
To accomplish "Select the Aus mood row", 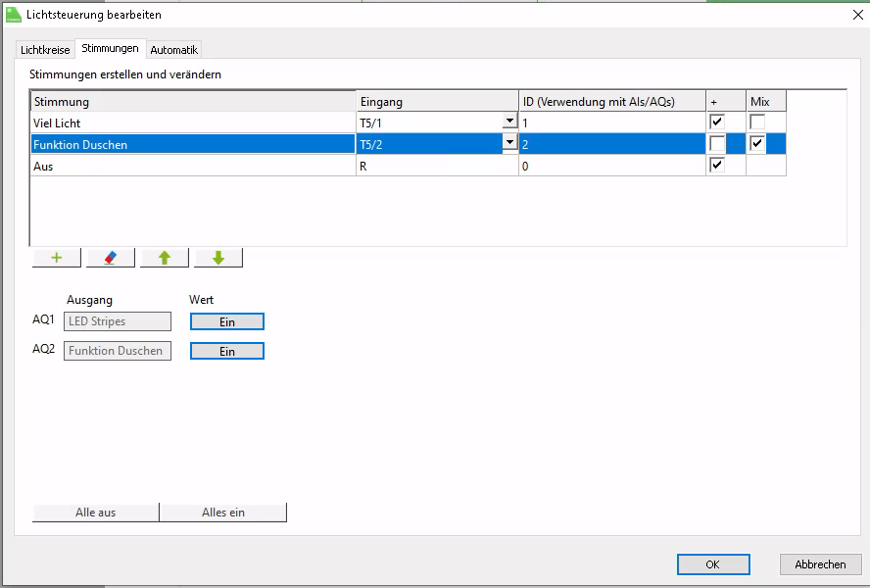I will point(193,167).
